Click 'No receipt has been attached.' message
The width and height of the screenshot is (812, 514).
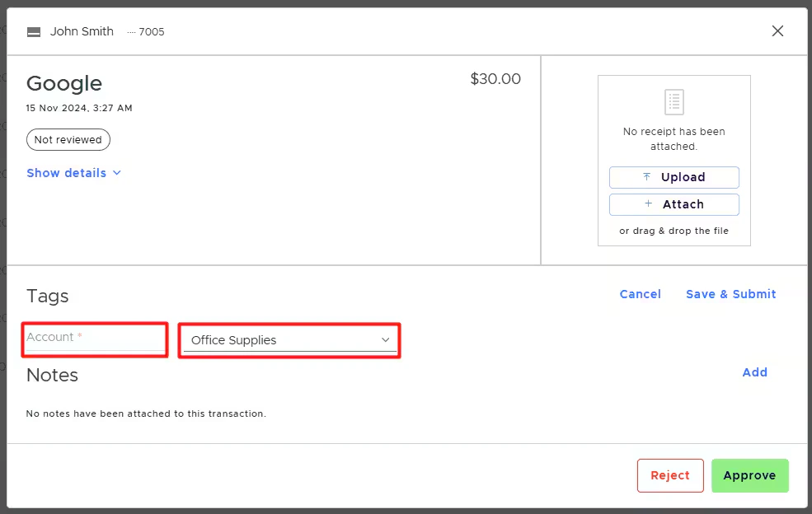point(674,138)
